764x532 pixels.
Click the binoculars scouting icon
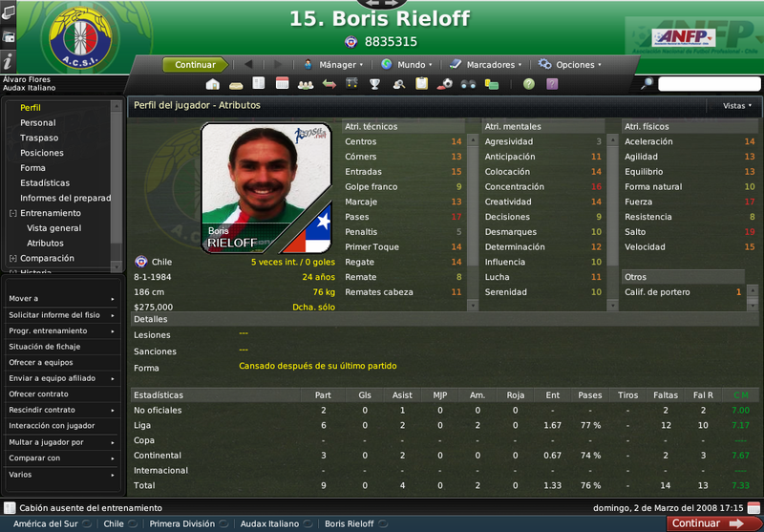[468, 84]
